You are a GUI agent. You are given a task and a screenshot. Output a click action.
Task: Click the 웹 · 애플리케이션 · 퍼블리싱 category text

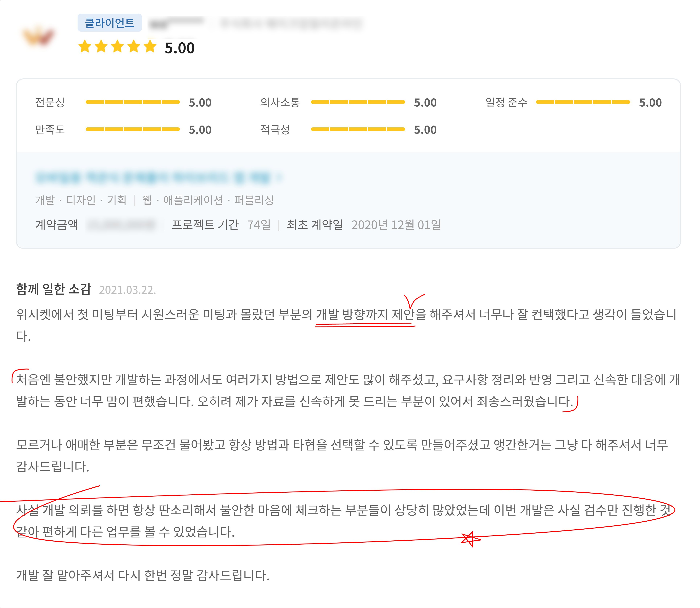(208, 200)
